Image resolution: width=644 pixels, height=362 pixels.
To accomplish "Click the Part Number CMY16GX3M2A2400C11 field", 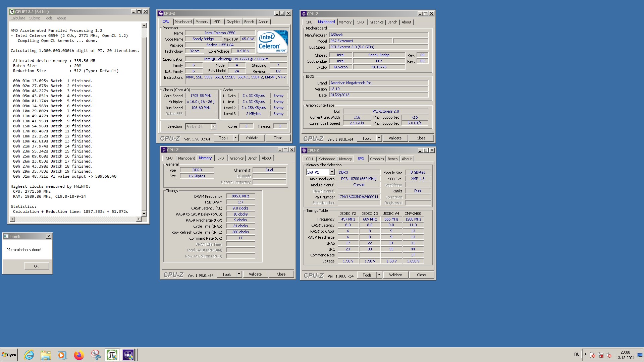I will (x=359, y=197).
